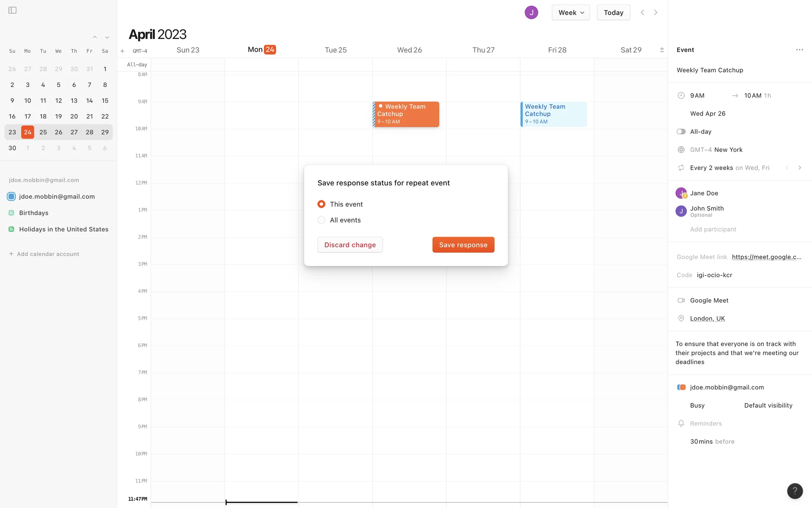Click the help question mark button
Screen dimensions: 812x508
[x=795, y=491]
